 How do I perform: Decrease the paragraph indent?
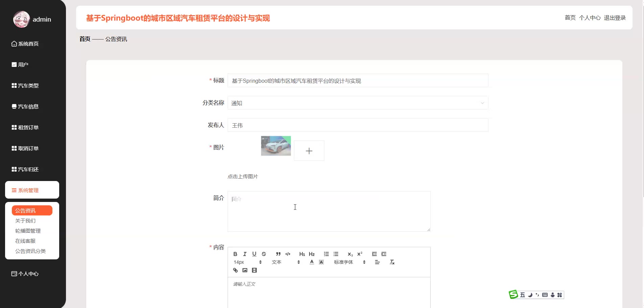[x=374, y=254]
